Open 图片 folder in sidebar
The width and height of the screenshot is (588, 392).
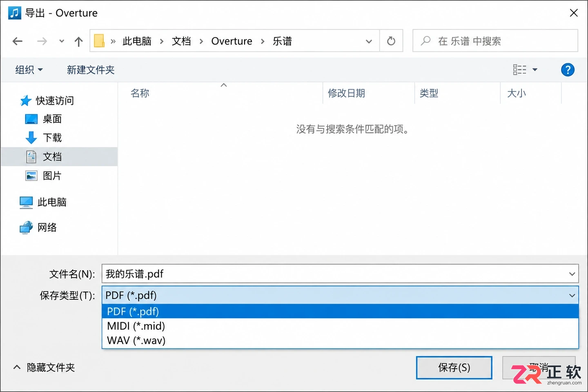click(52, 176)
